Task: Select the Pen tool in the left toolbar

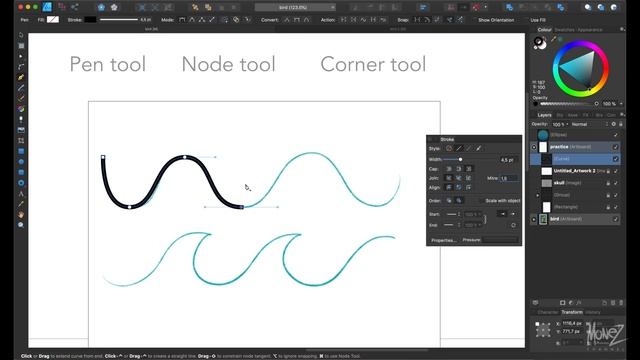Action: 21,78
